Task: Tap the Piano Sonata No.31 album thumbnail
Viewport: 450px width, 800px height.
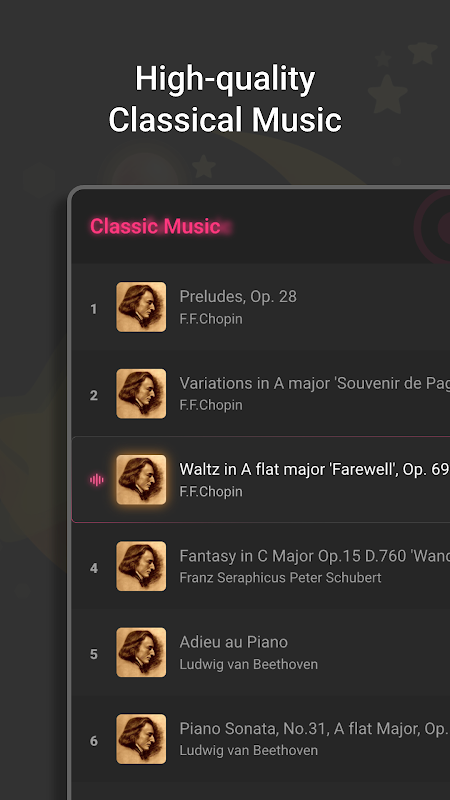Action: (141, 739)
